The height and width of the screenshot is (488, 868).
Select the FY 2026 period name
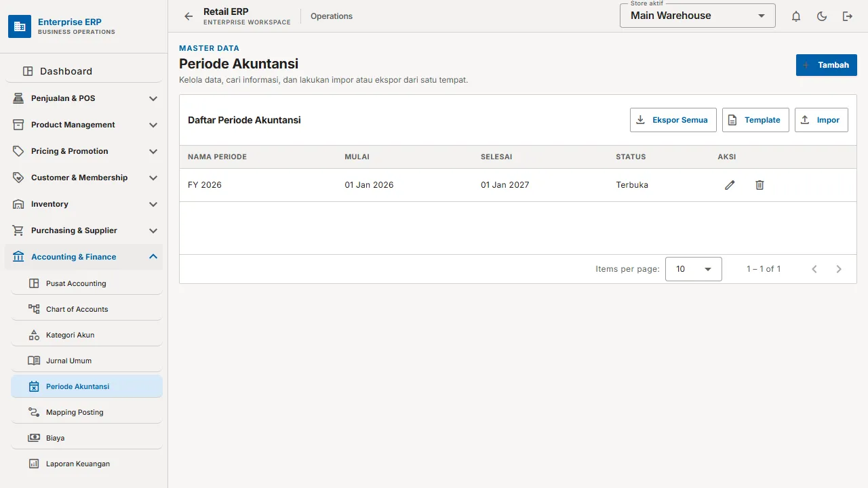click(205, 185)
